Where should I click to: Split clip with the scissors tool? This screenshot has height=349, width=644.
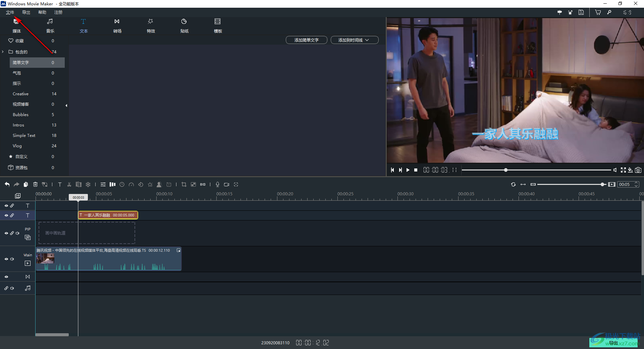69,184
